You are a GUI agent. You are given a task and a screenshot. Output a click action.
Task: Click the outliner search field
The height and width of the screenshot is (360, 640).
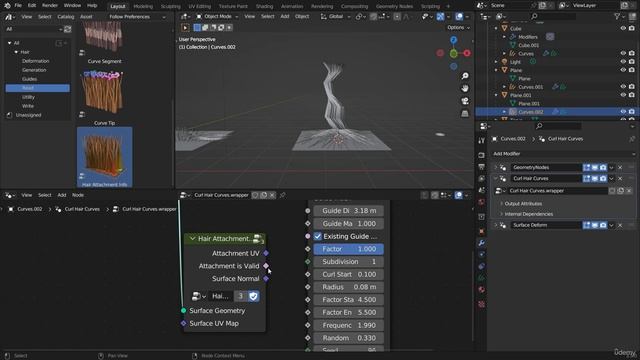553,16
